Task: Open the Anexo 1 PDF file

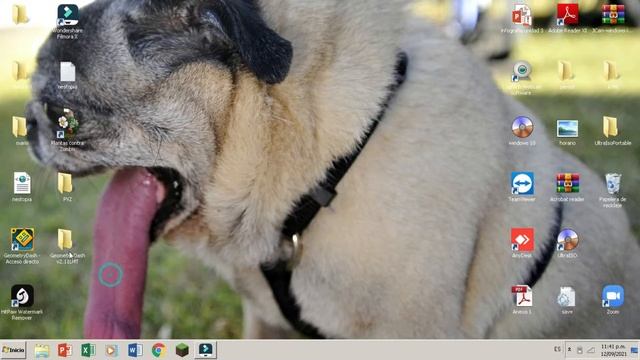Action: (522, 299)
